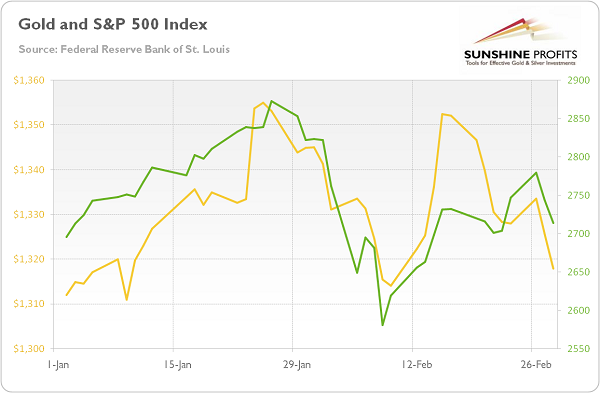Click the 15-Jan date label
Image resolution: width=600 pixels, height=393 pixels.
point(178,364)
